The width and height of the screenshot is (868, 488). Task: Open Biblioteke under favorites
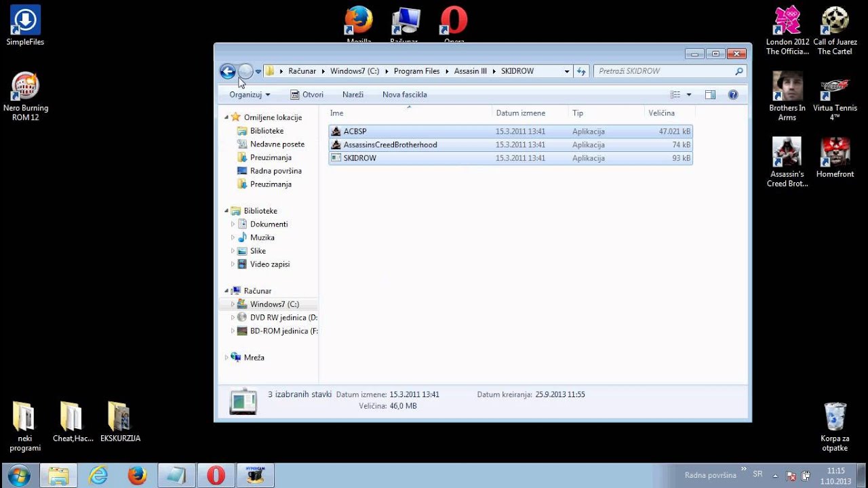[267, 131]
